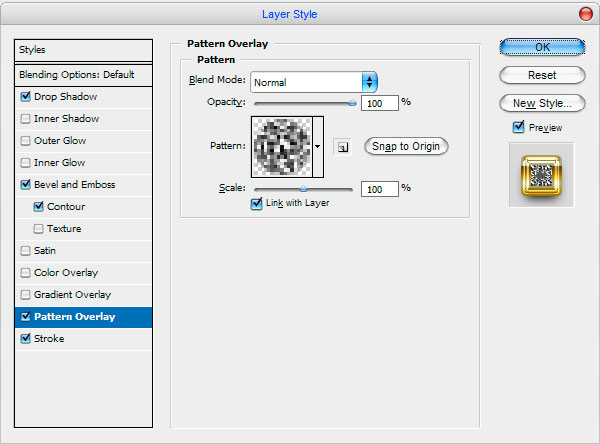Open Bevel and Emboss settings by its label
Image resolution: width=600 pixels, height=444 pixels.
[x=75, y=184]
